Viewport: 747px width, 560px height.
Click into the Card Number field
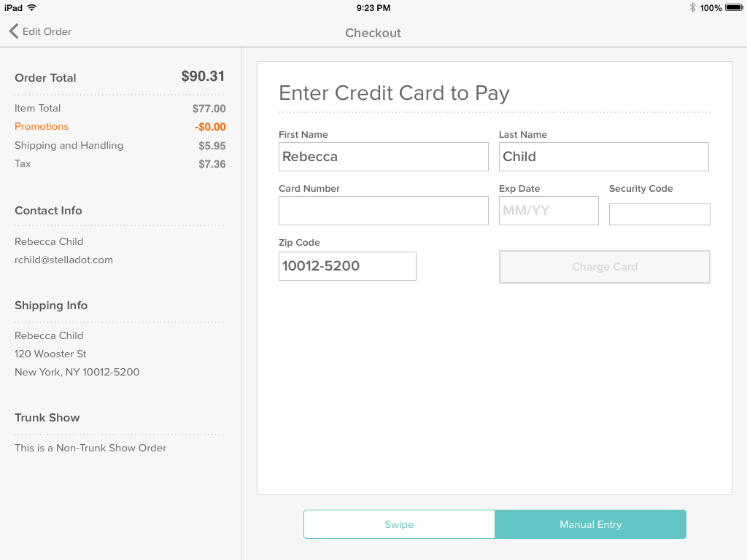coord(384,211)
